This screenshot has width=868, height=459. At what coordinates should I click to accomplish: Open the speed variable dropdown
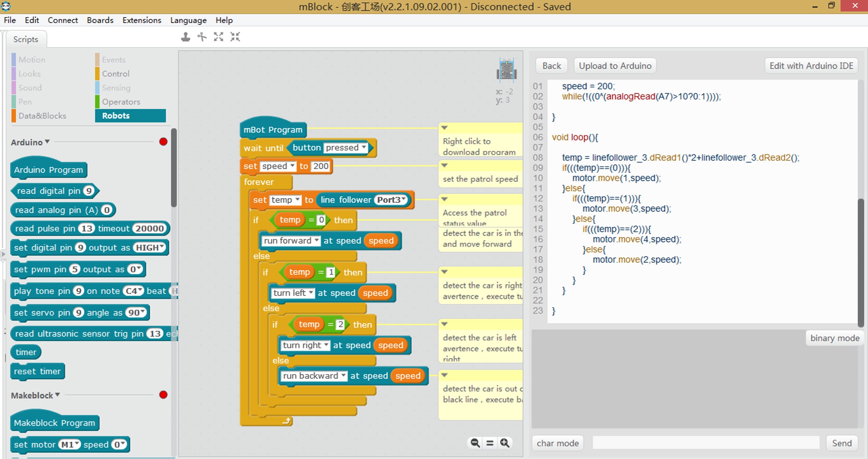coord(293,166)
